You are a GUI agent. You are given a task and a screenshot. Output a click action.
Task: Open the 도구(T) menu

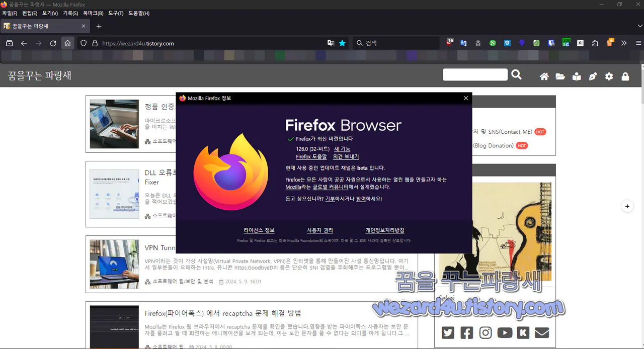[x=115, y=14]
